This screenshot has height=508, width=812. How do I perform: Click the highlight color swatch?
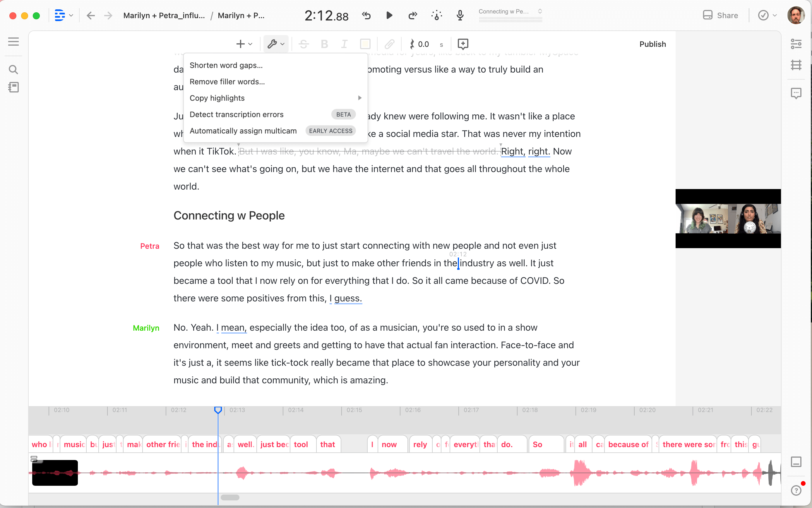click(x=365, y=44)
